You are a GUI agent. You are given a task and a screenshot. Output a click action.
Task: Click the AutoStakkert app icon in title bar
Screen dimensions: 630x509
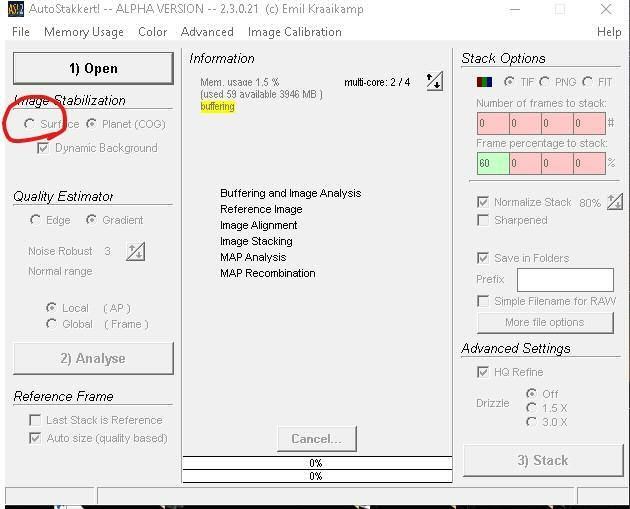pos(16,9)
